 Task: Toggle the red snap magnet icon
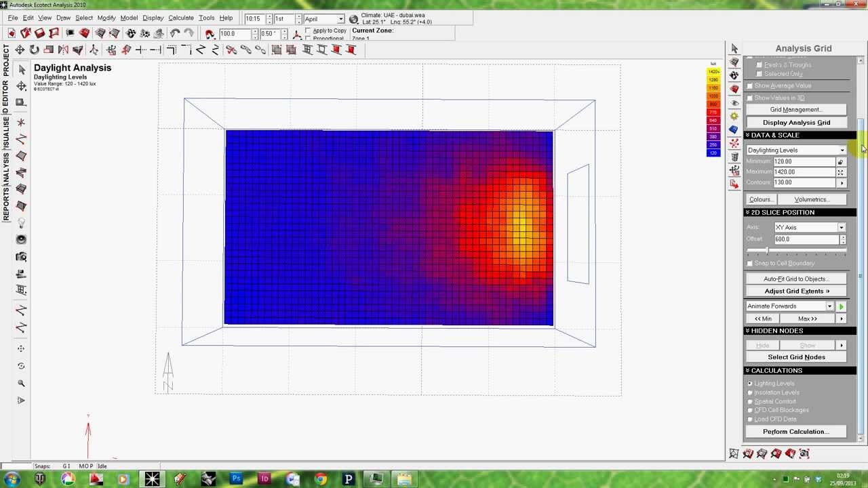(x=210, y=33)
